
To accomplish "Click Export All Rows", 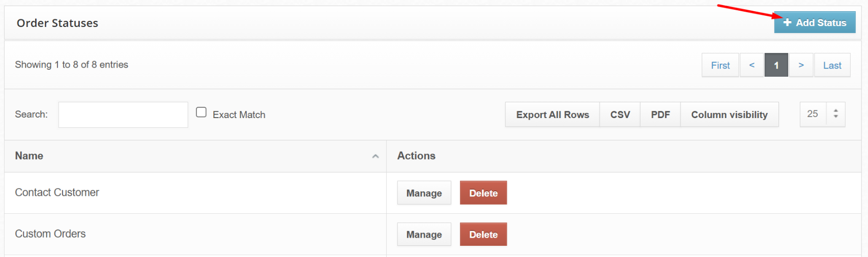I will [552, 115].
